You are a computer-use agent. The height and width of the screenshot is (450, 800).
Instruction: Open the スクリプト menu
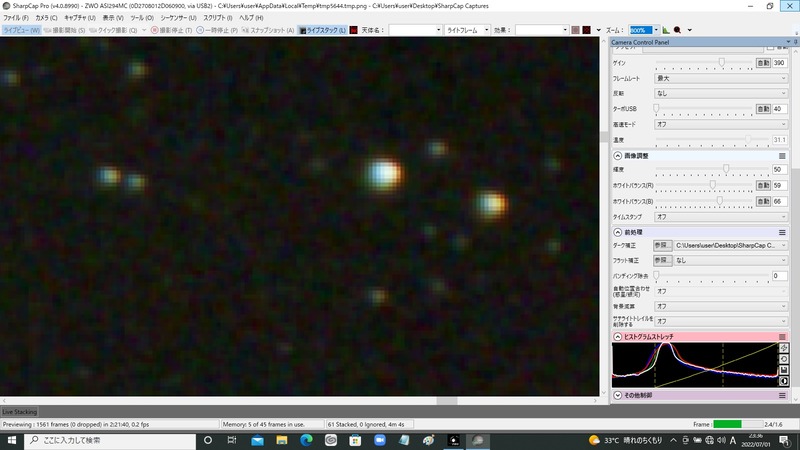(x=218, y=18)
